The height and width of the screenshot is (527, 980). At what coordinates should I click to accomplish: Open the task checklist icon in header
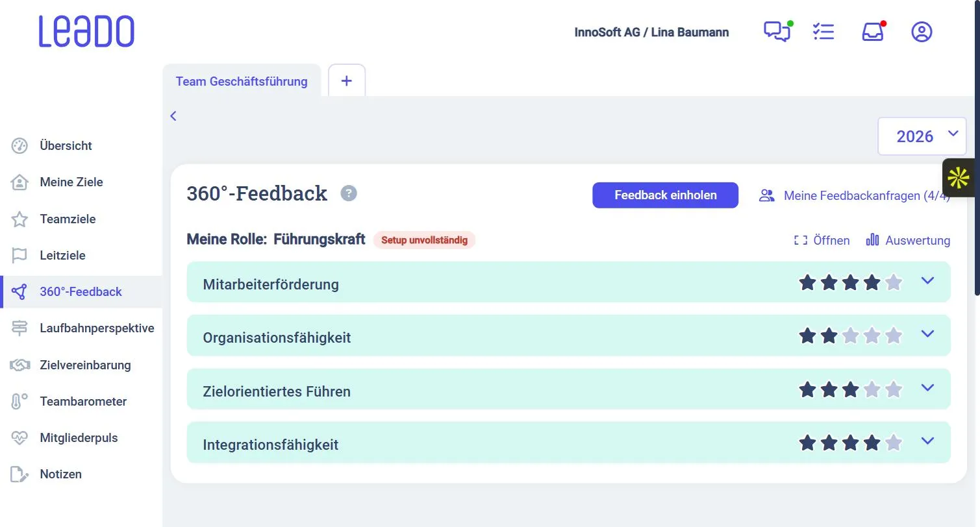click(x=823, y=31)
